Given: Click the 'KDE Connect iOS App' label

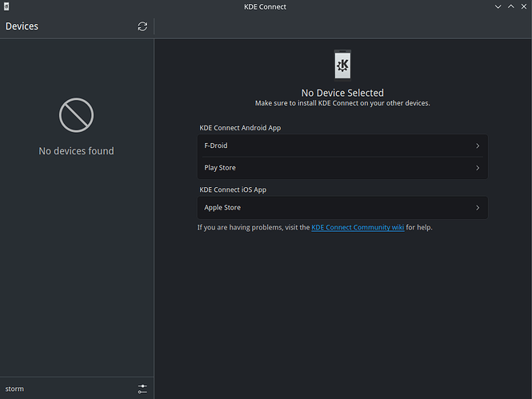Looking at the screenshot, I should click(x=233, y=190).
